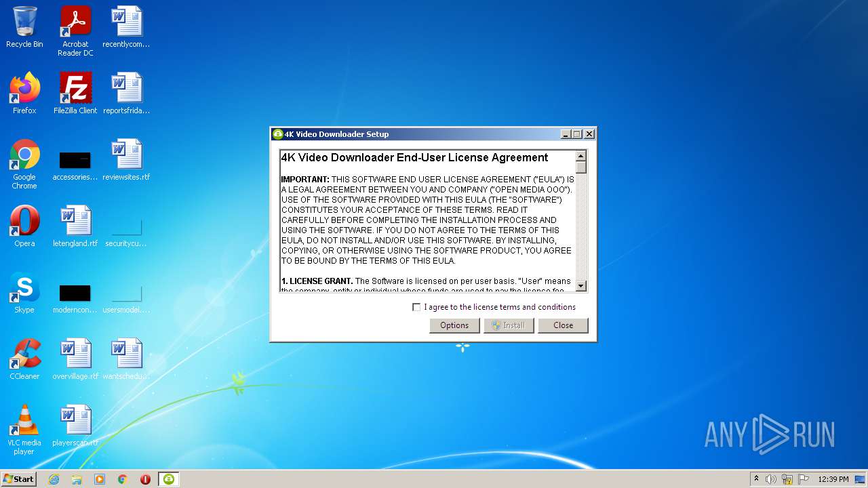Image resolution: width=868 pixels, height=488 pixels.
Task: Open the network tray icon
Action: click(787, 479)
